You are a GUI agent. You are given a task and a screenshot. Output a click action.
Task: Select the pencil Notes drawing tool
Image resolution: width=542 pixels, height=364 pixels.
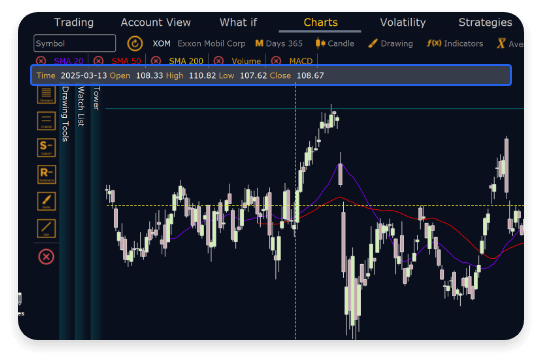tap(46, 201)
